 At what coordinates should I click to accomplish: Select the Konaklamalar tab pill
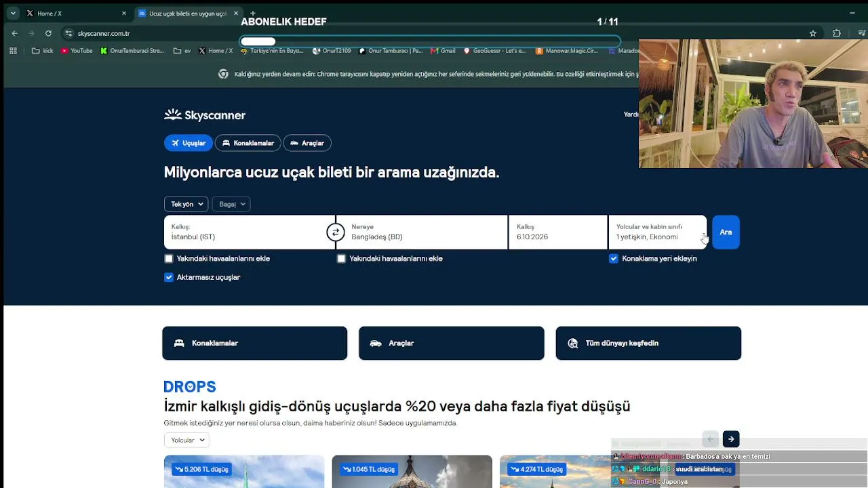(x=248, y=143)
